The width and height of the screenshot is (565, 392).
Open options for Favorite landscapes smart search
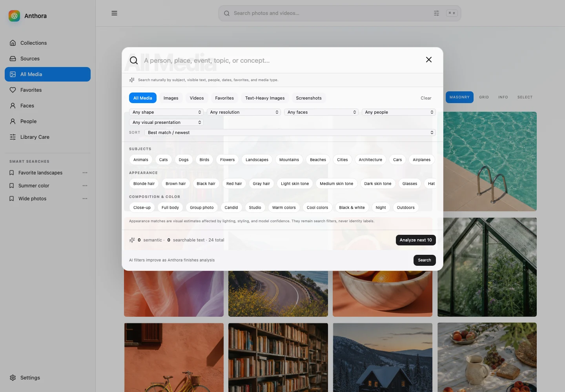click(85, 172)
